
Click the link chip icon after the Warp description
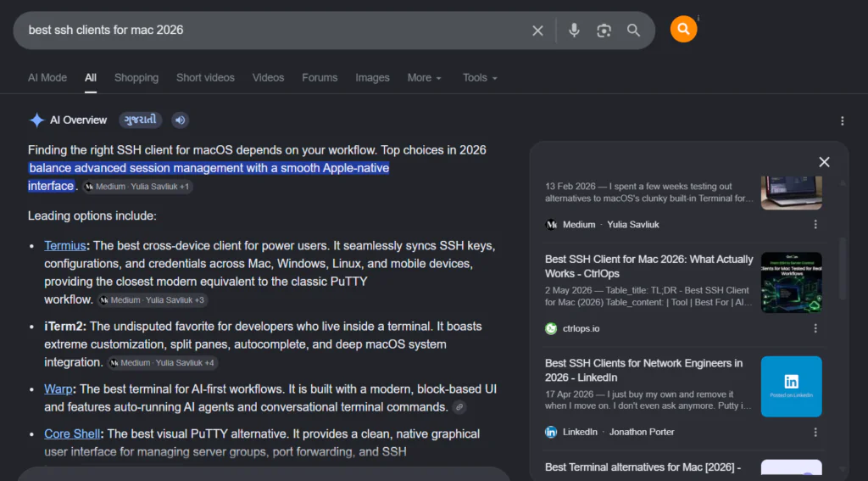(x=459, y=407)
